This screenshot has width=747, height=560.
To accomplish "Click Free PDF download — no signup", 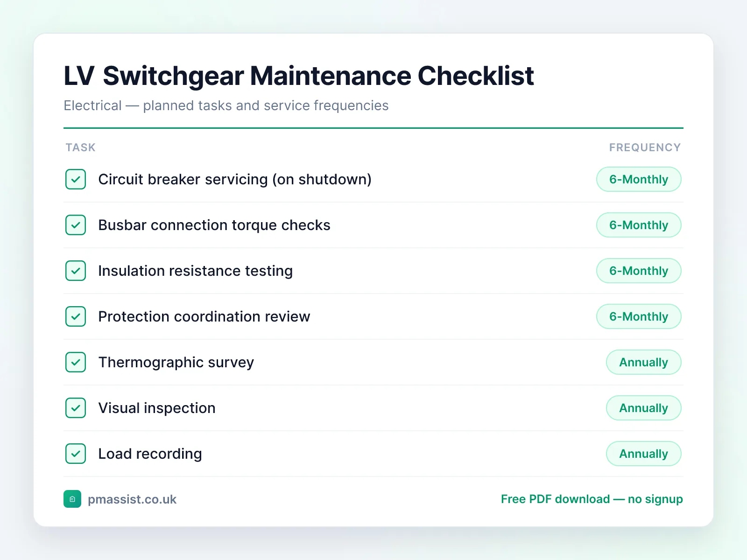I will pos(592,499).
